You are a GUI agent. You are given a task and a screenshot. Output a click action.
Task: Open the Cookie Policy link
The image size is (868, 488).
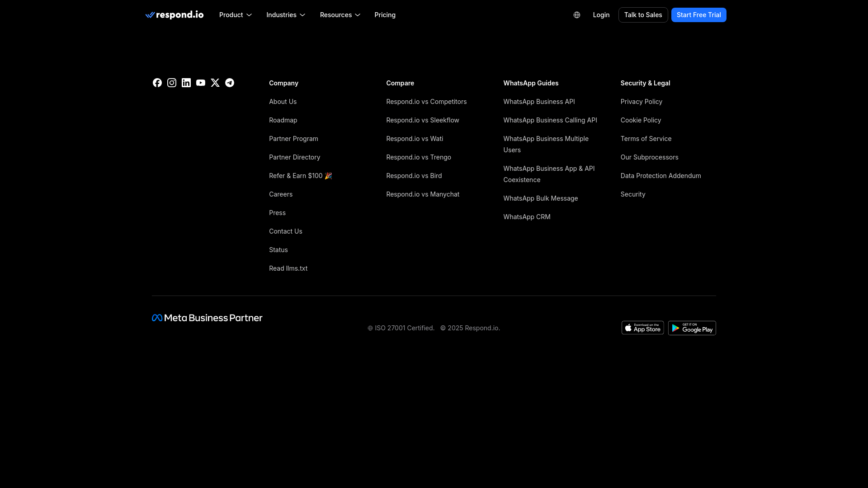[641, 120]
